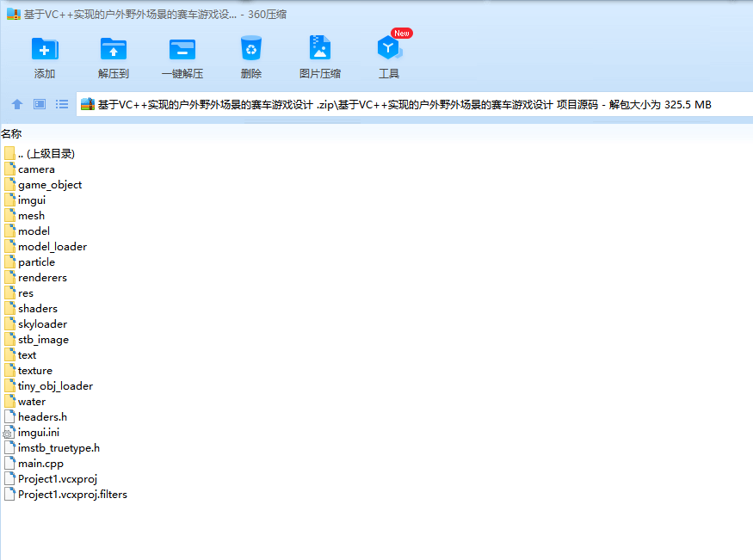This screenshot has height=560, width=753.
Task: Click the archive path address field
Action: (415, 104)
